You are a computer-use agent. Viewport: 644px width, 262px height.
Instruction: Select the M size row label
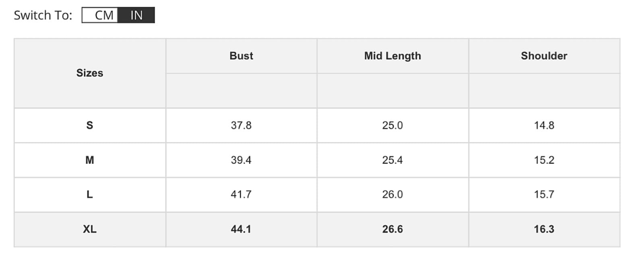90,160
